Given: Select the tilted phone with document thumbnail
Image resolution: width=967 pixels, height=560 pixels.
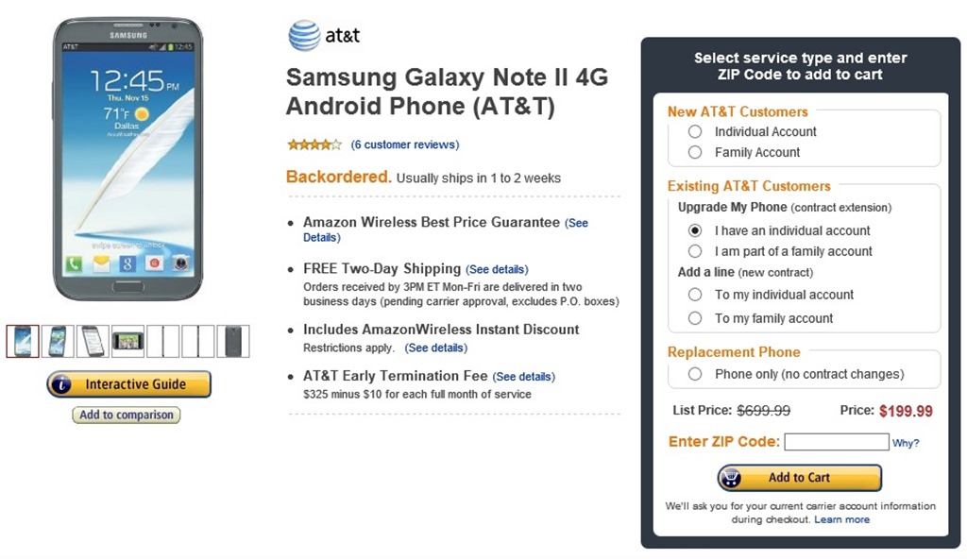Looking at the screenshot, I should coord(93,341).
